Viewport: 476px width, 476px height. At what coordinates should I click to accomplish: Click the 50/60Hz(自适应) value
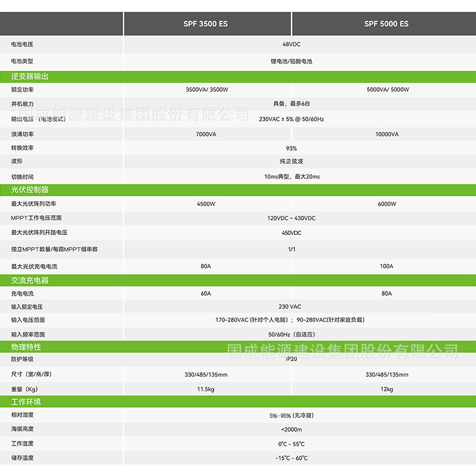(292, 334)
